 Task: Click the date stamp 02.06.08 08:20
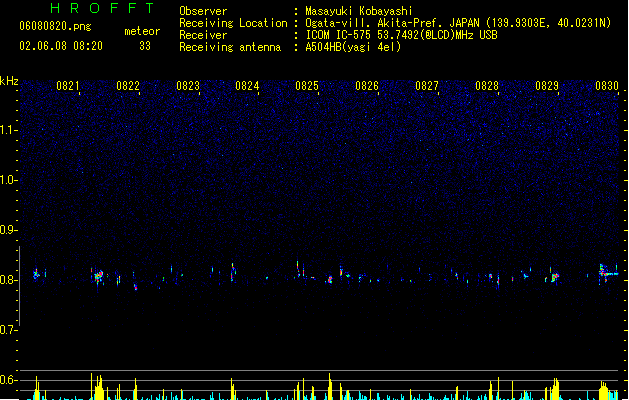[x=61, y=46]
